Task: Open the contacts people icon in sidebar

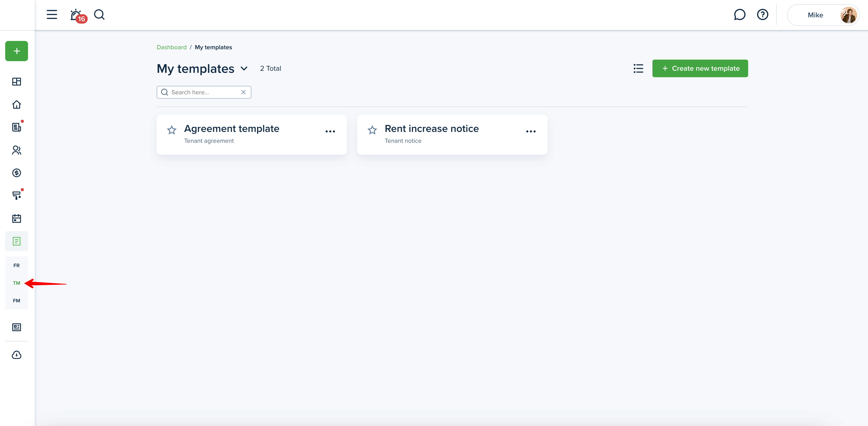Action: [17, 150]
